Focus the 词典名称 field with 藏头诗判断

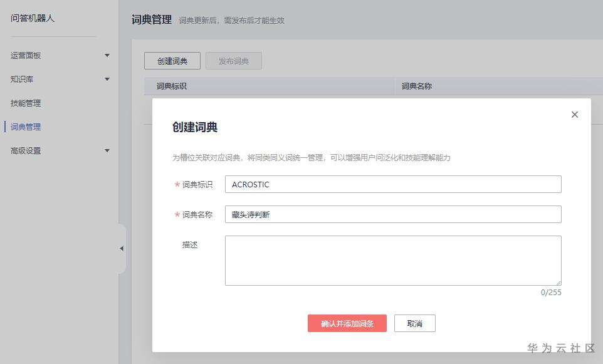coord(393,214)
